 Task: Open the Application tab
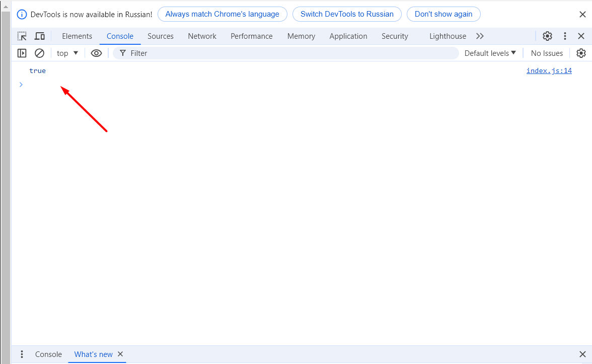(348, 36)
